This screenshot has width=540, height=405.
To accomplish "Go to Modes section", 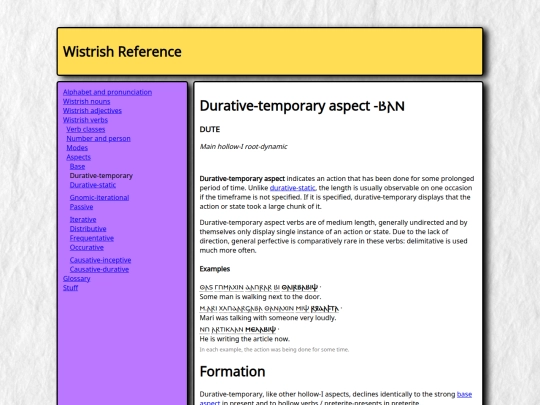I will coord(77,148).
